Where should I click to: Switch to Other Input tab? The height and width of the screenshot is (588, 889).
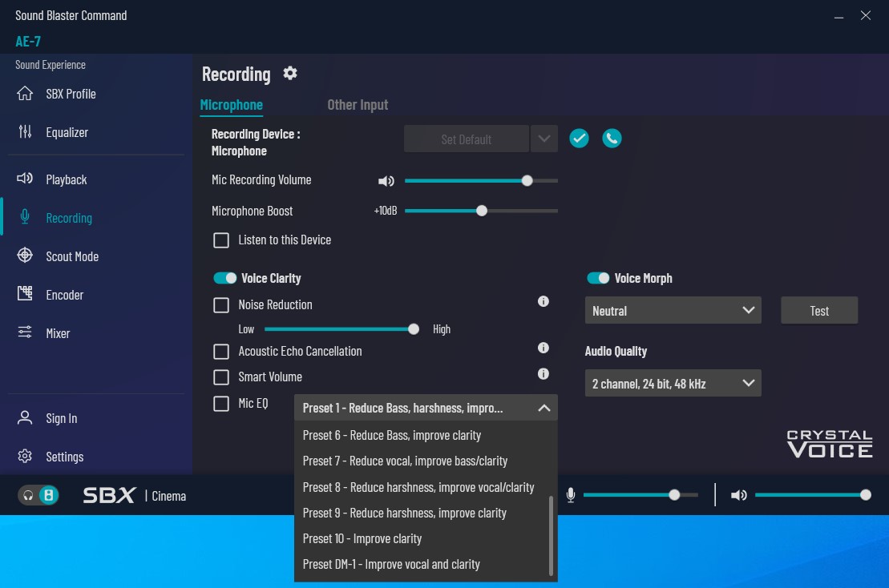[x=358, y=105]
